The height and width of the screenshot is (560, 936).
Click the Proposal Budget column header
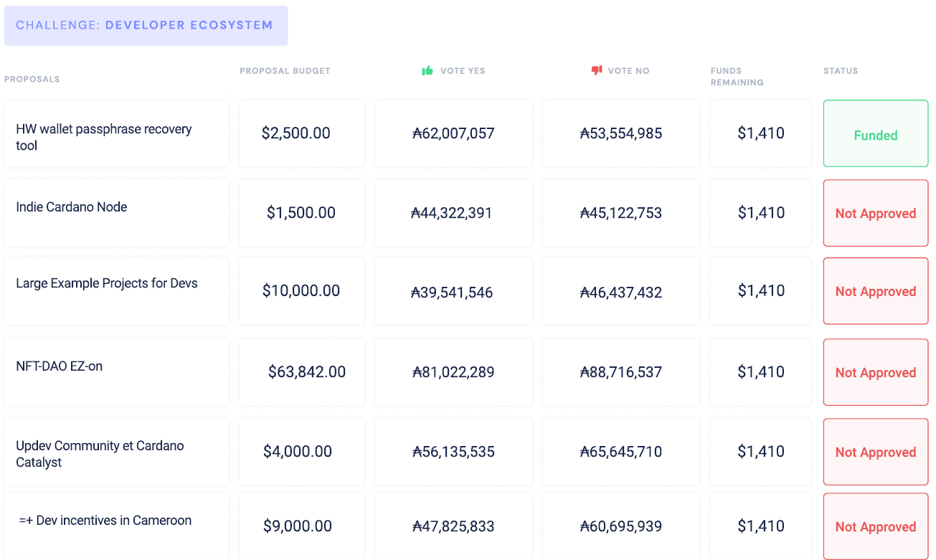[285, 71]
